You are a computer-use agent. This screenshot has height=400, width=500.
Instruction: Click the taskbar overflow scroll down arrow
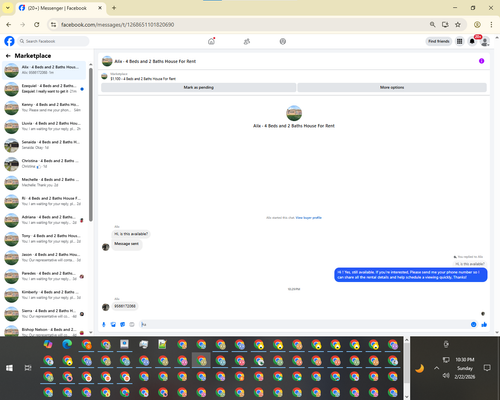(x=407, y=396)
